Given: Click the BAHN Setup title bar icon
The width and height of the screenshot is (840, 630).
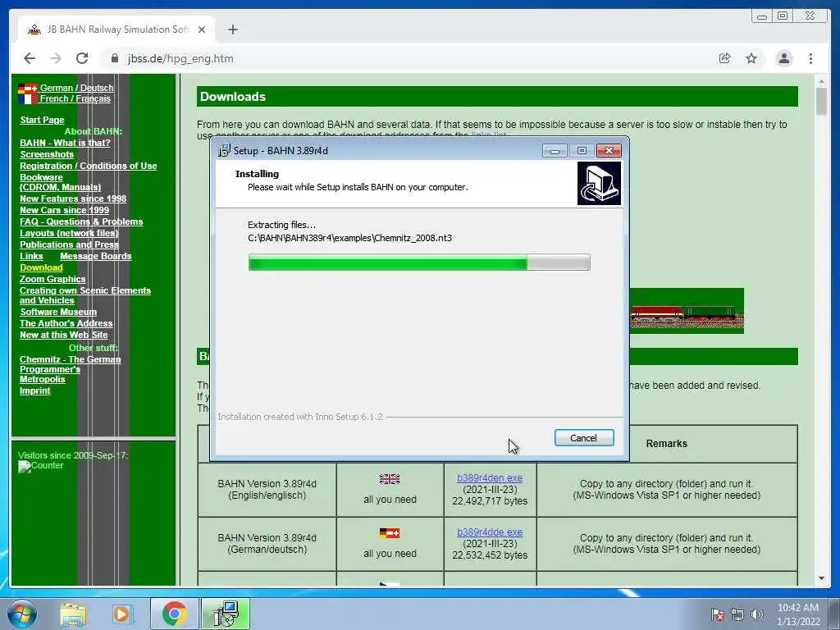Looking at the screenshot, I should pyautogui.click(x=223, y=151).
